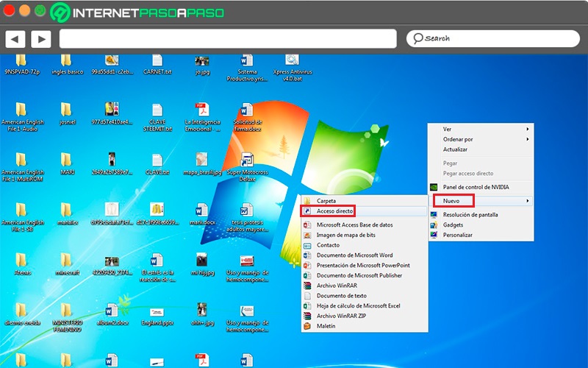This screenshot has width=588, height=368.
Task: Click the browser forward arrow button
Action: (41, 39)
